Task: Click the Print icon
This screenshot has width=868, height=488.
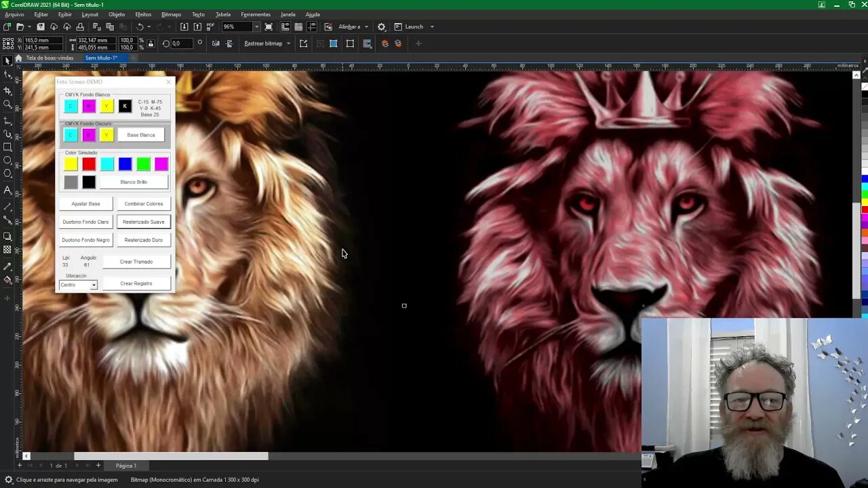Action: (x=80, y=27)
